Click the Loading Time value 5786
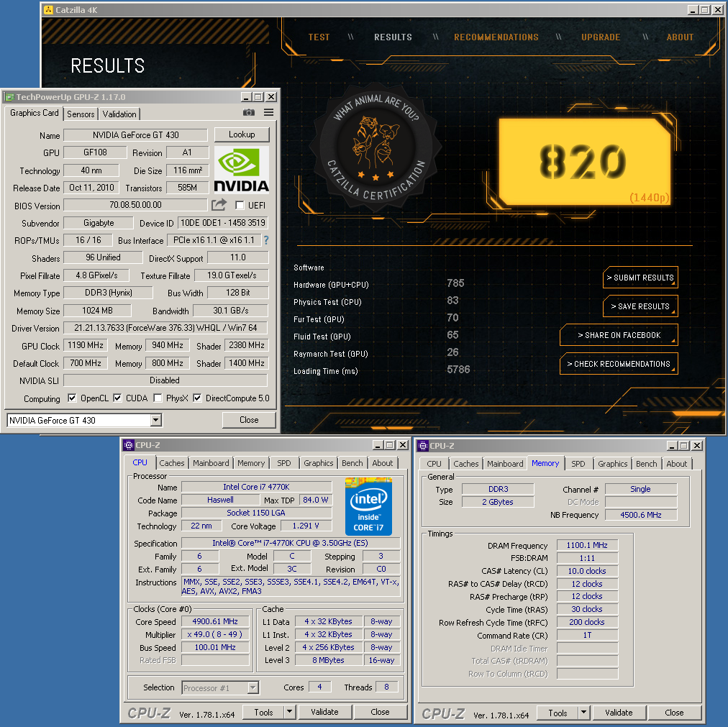The width and height of the screenshot is (728, 727). (x=458, y=370)
